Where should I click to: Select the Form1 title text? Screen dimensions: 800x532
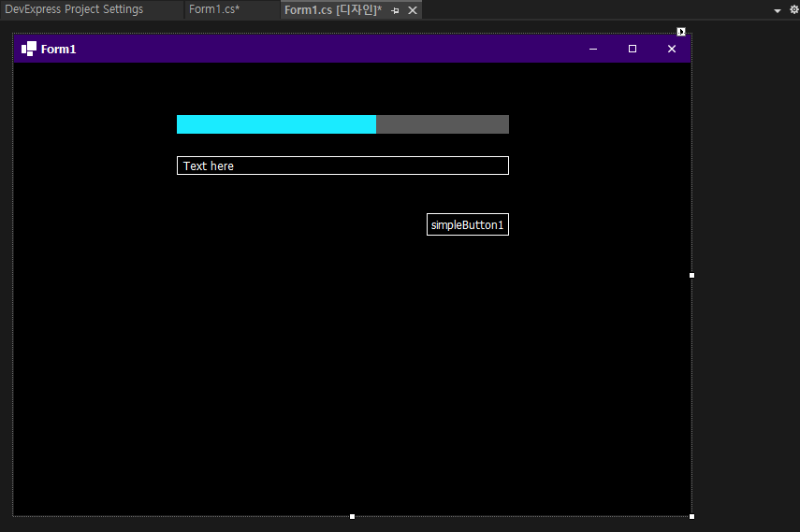(58, 49)
